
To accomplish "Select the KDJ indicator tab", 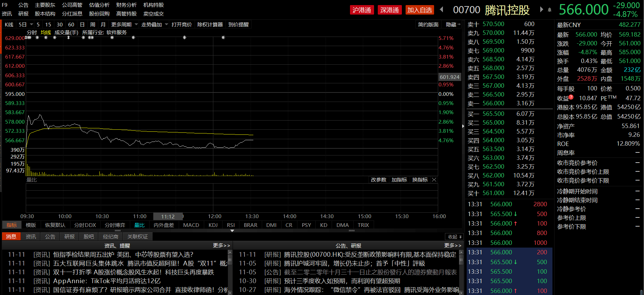I will coord(213,225).
